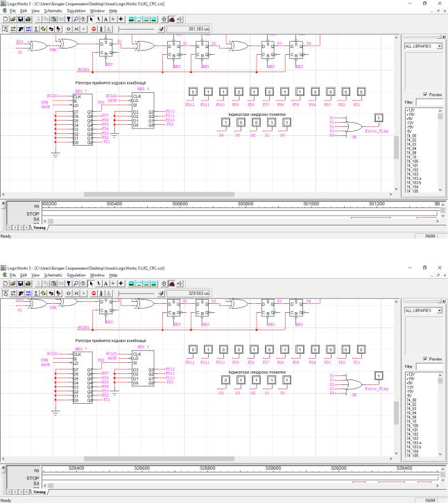
Task: Open Help menu in 329.503 us window
Action: click(113, 275)
